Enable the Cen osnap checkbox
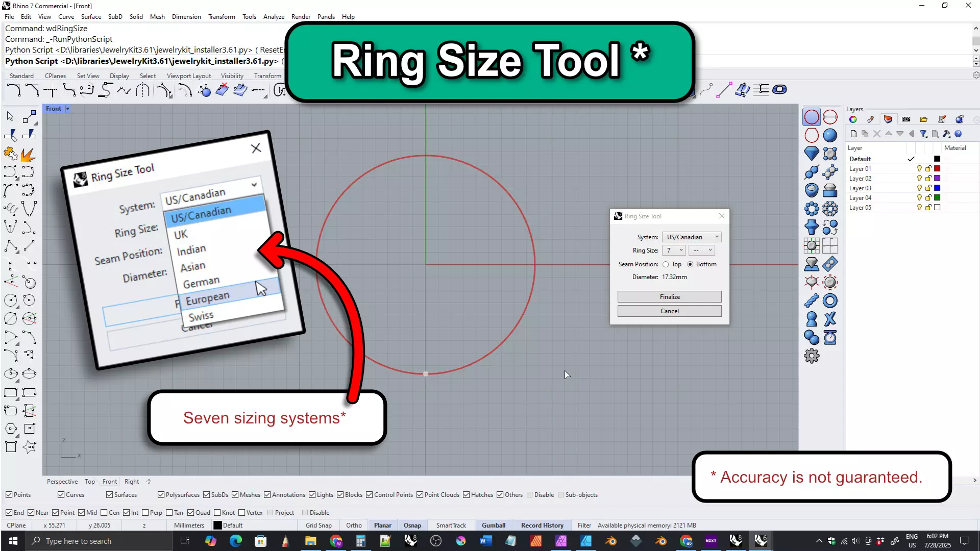980x551 pixels. 104,513
